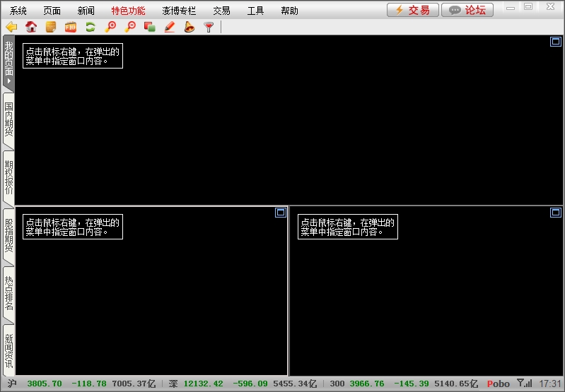
Task: Switch to the 股指期货 side tab
Action: [x=8, y=236]
